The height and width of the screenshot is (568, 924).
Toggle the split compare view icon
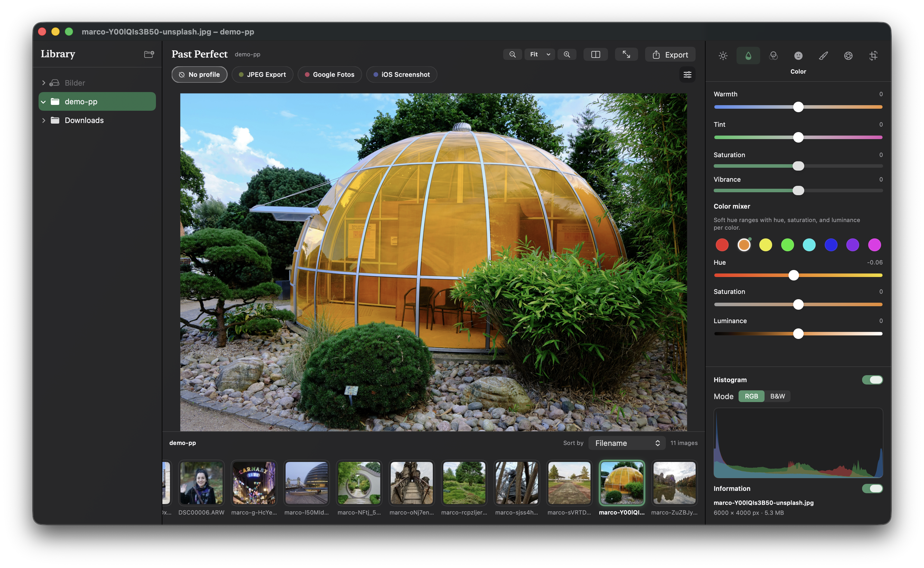pos(595,54)
